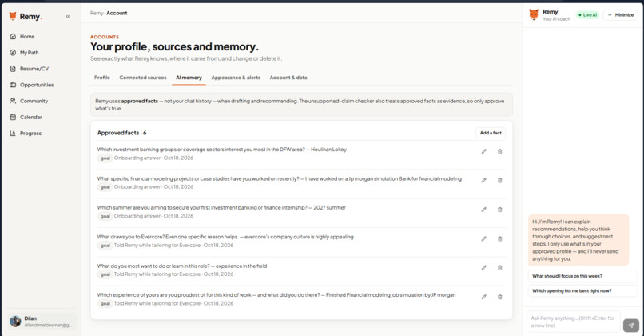Image resolution: width=644 pixels, height=336 pixels.
Task: Click goal tag on experience in the field fact
Action: click(x=105, y=274)
